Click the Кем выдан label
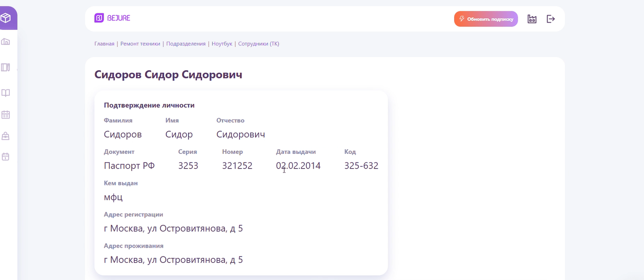 tap(121, 183)
